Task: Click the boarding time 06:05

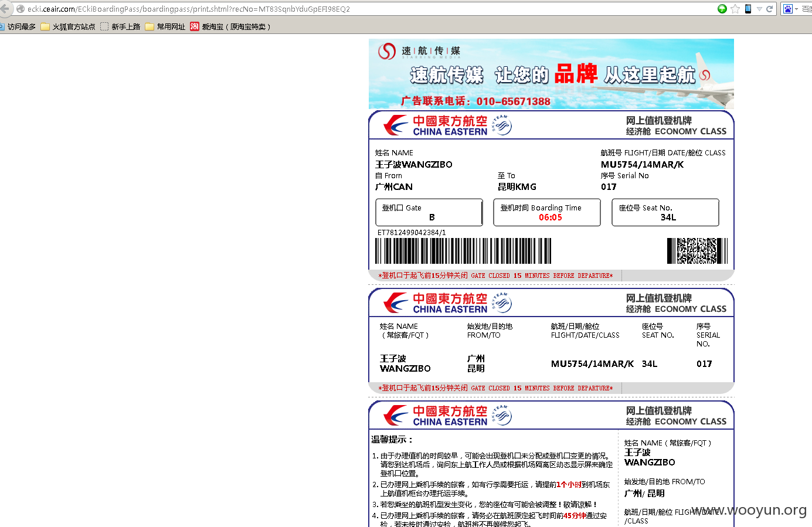Action: [x=551, y=217]
